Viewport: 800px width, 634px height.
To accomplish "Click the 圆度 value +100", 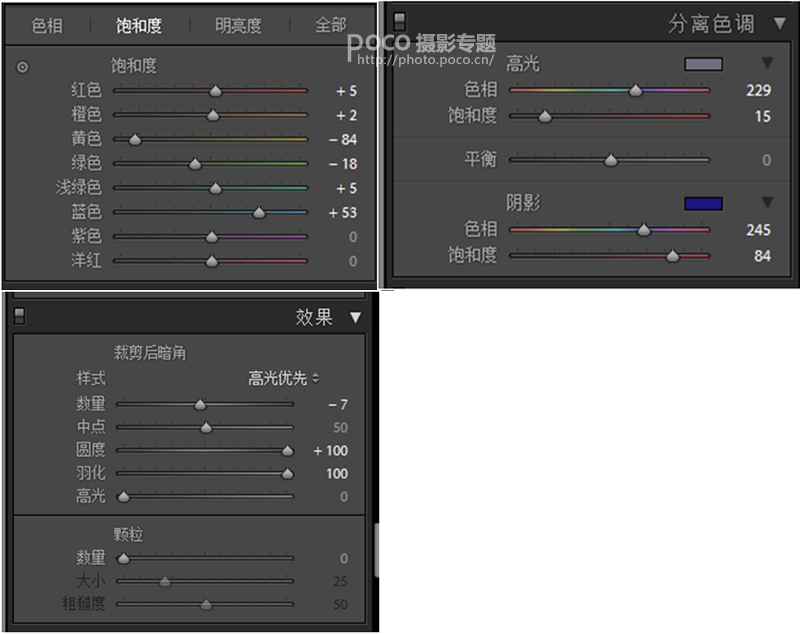I will pyautogui.click(x=331, y=451).
